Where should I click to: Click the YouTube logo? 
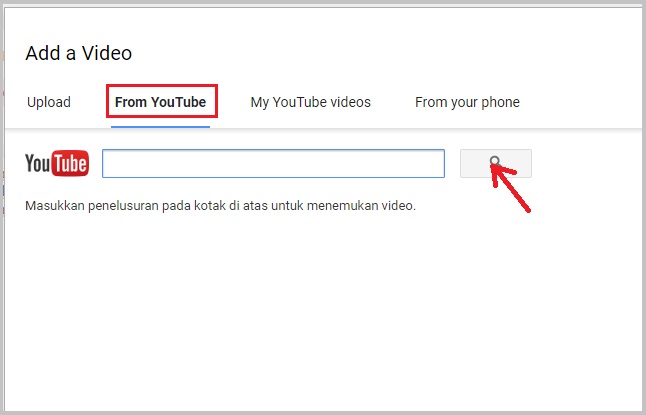pos(57,163)
